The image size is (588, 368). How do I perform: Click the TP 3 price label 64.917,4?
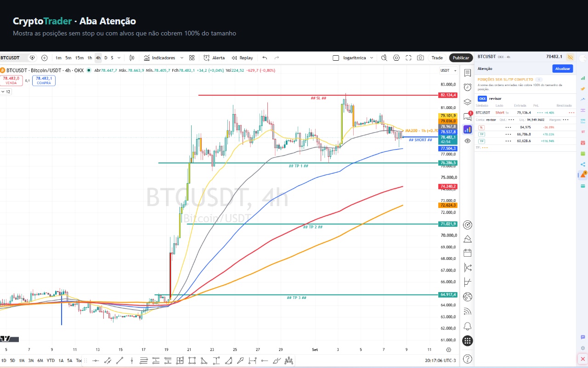coord(448,294)
